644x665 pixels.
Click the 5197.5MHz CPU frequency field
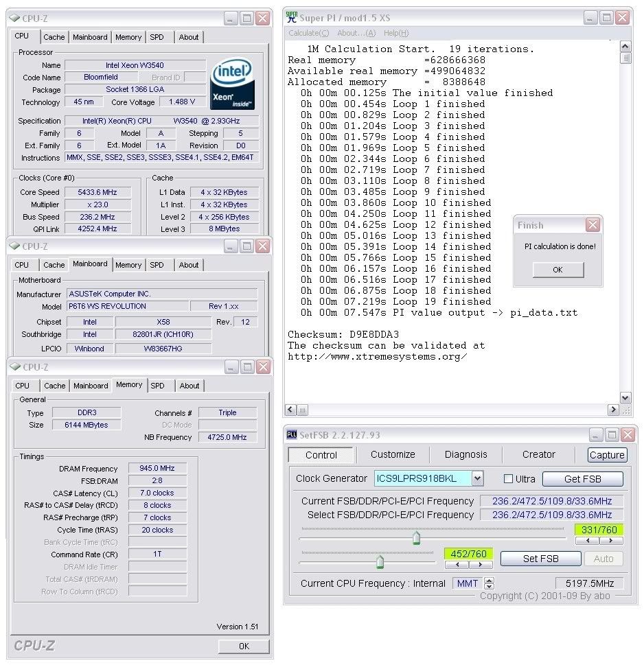click(590, 583)
